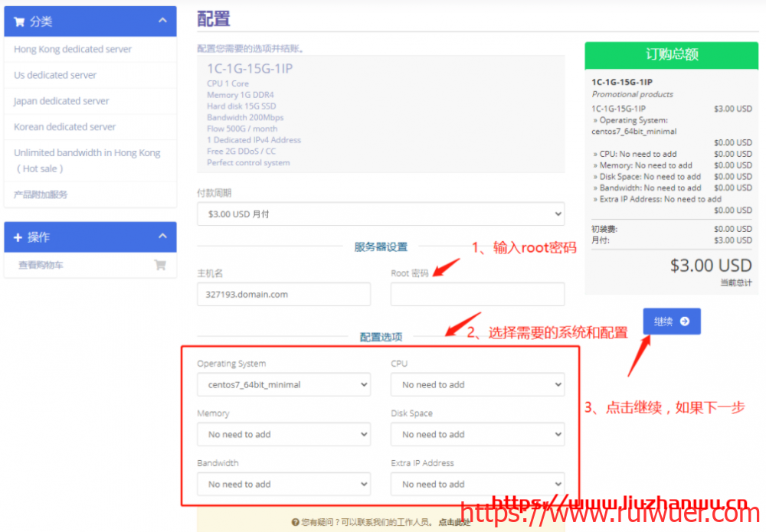Collapse the 操作 panel chevron
Image resolution: width=766 pixels, height=532 pixels.
tap(162, 237)
